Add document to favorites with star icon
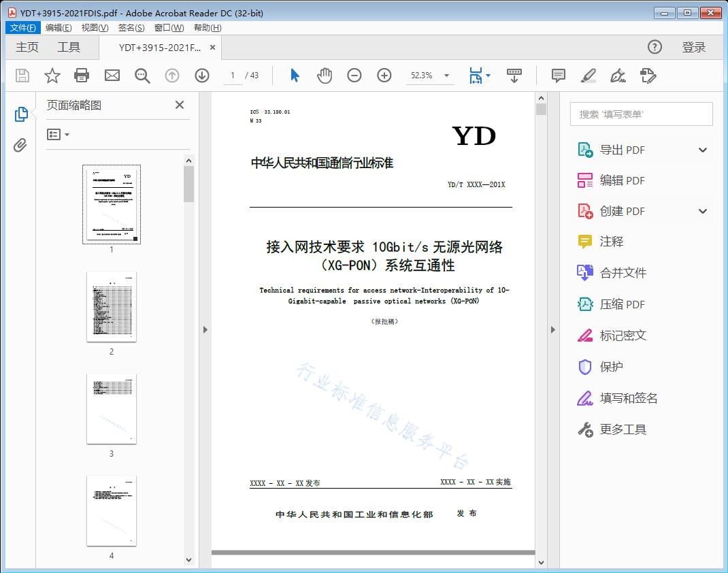 (52, 76)
